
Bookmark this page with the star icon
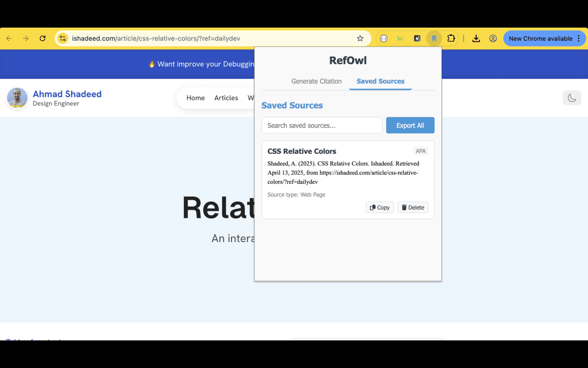[x=360, y=39]
